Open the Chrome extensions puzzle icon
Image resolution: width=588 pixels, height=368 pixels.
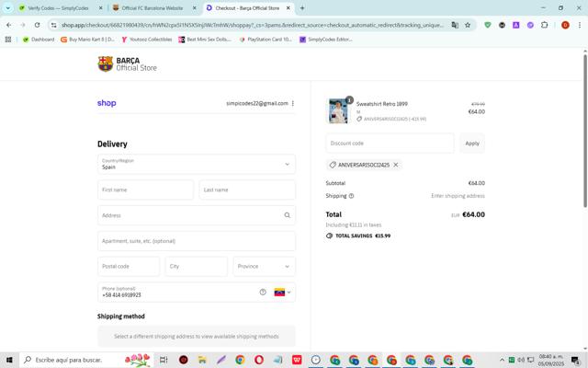545,25
